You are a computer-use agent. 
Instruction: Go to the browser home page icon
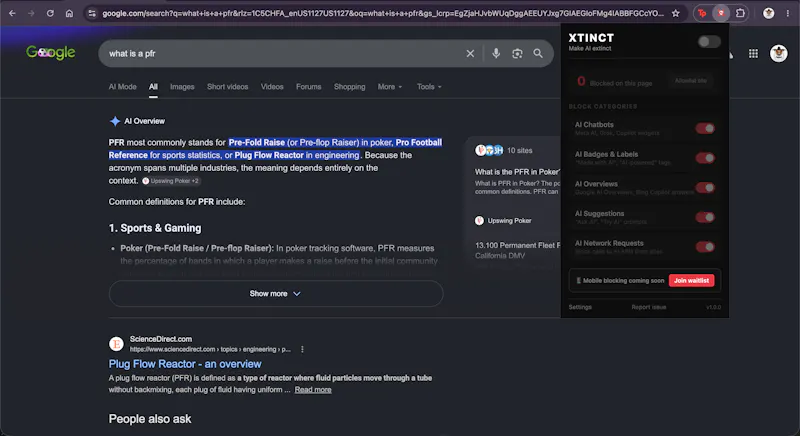click(x=69, y=13)
